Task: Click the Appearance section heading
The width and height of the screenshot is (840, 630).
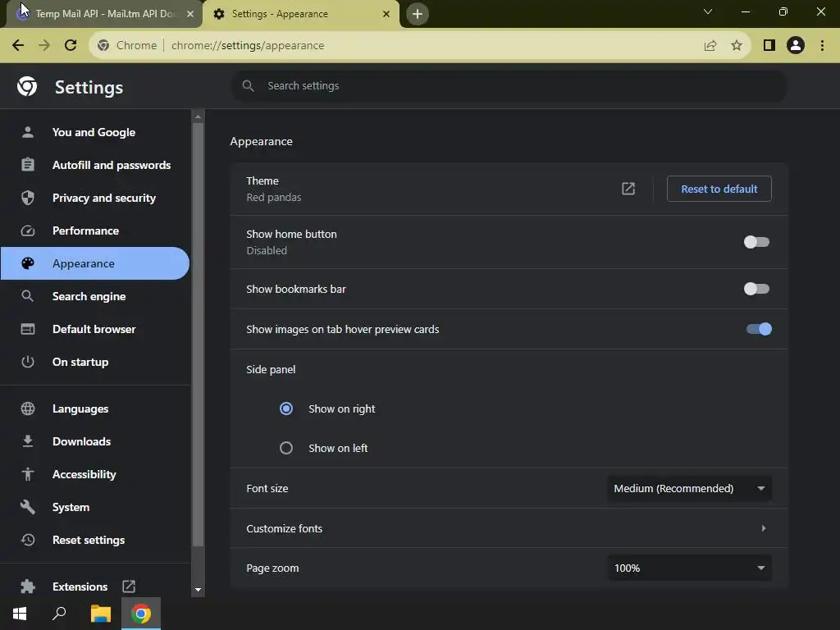Action: [262, 141]
